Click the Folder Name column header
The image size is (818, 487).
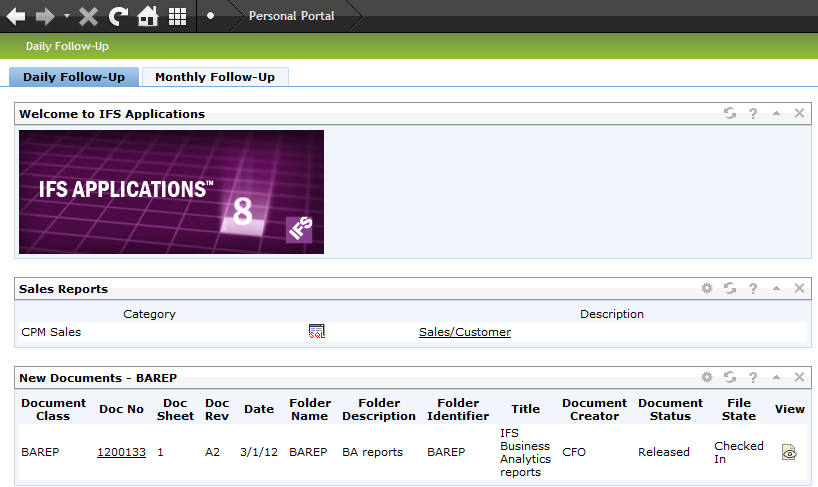point(310,409)
